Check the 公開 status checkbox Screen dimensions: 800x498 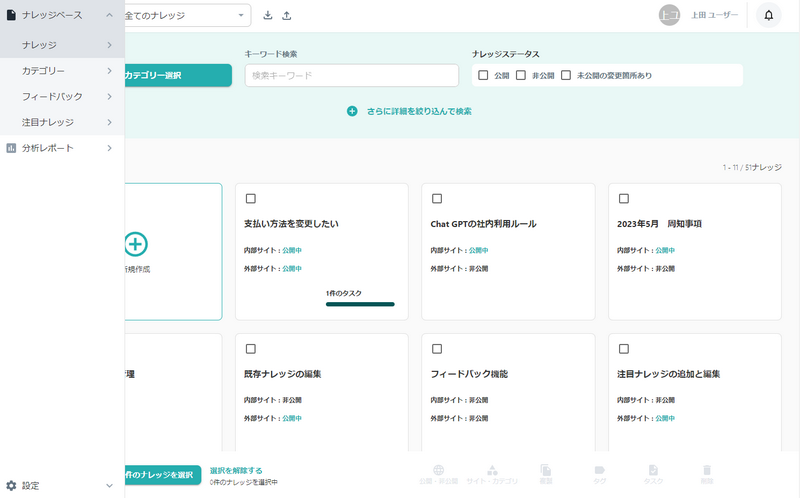483,75
